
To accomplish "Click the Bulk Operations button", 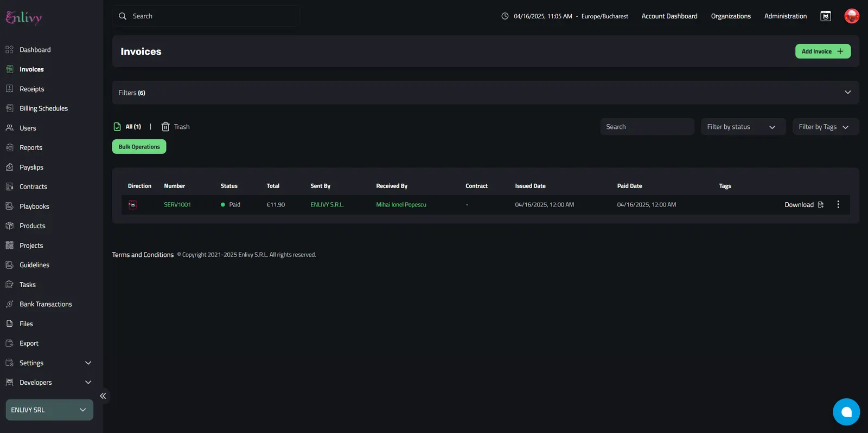I will (139, 147).
